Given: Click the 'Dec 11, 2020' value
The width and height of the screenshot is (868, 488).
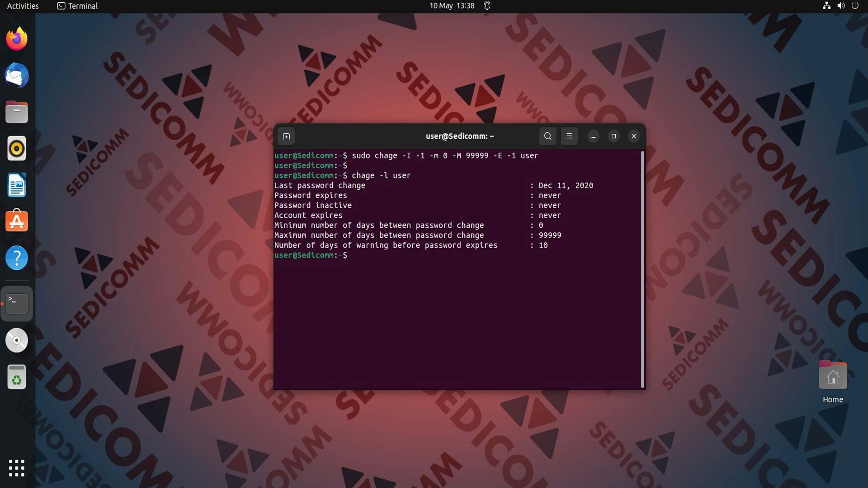Looking at the screenshot, I should point(566,185).
